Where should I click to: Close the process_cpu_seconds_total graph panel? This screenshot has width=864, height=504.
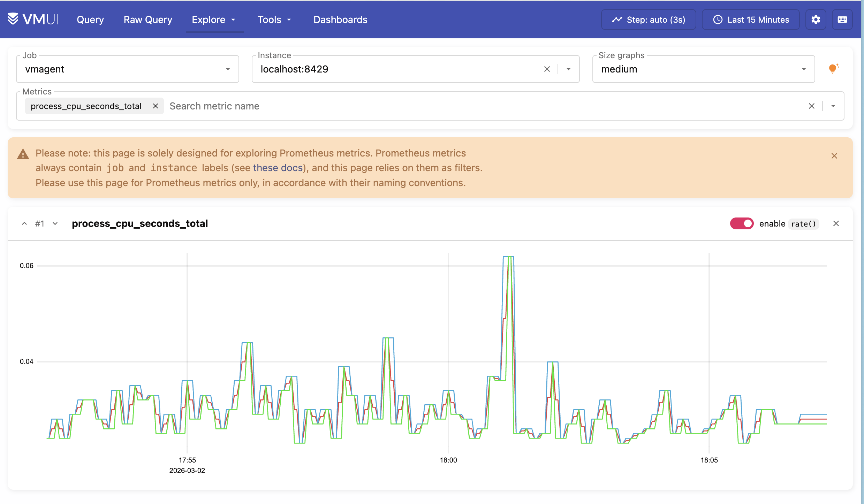click(836, 223)
